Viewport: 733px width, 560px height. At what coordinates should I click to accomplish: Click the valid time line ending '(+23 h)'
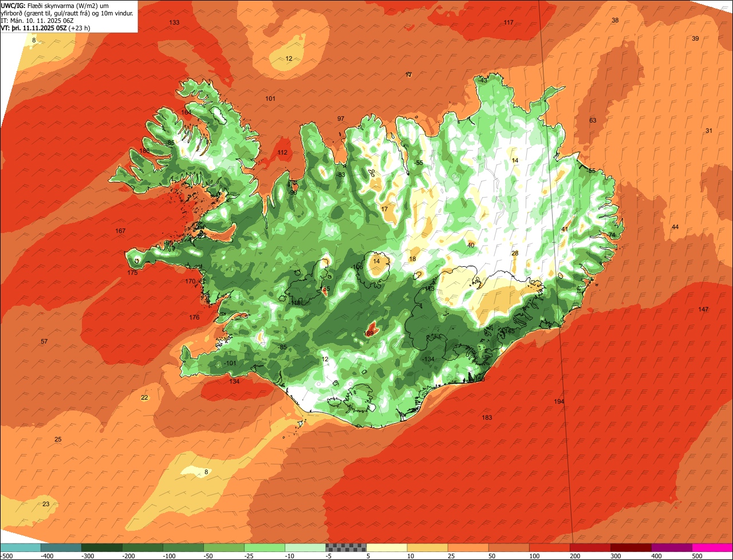click(x=45, y=27)
